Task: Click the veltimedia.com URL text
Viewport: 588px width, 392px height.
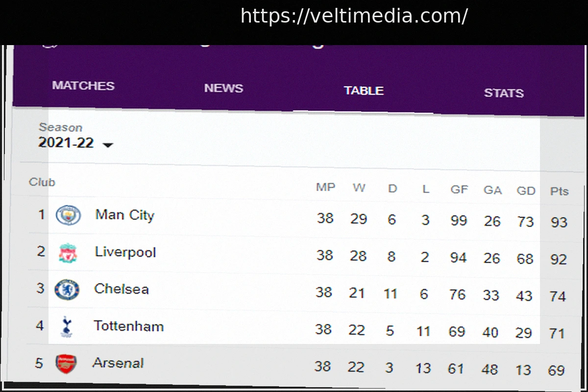Action: coord(354,16)
